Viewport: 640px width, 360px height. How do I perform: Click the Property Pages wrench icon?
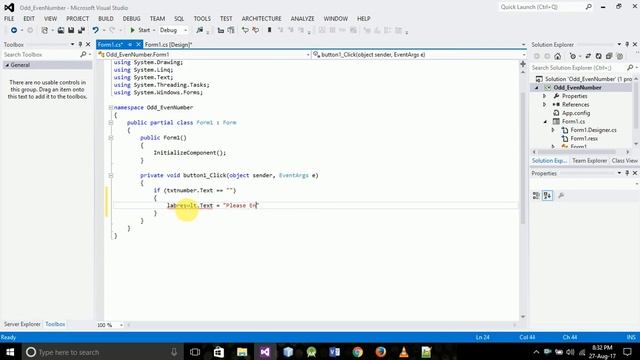[561, 196]
